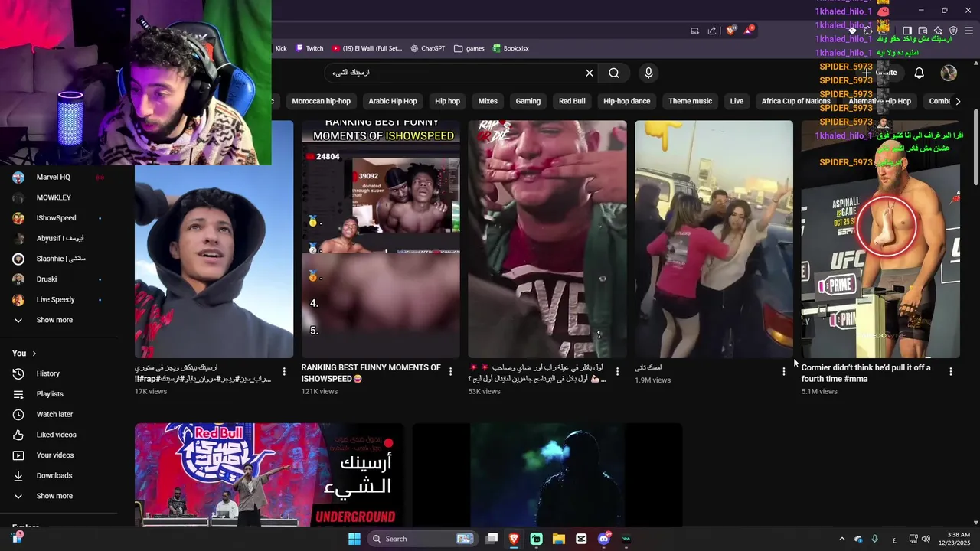Open File Explorer from the taskbar
980x551 pixels.
tap(559, 539)
